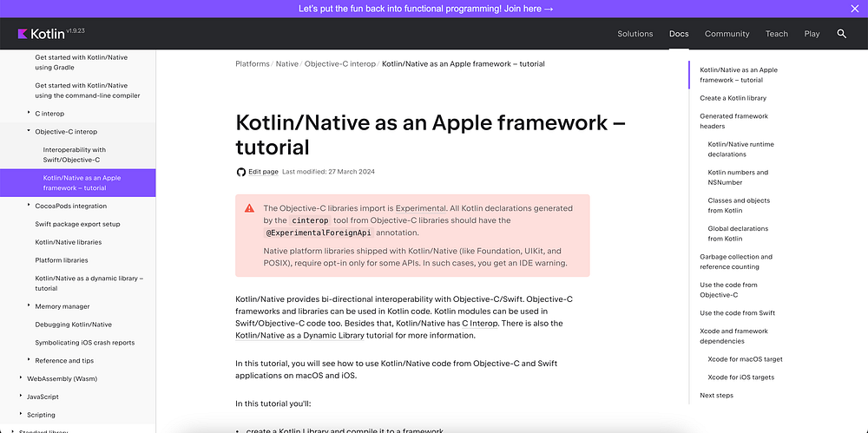868x433 pixels.
Task: Click the Kotlin logo in header
Action: [42, 34]
